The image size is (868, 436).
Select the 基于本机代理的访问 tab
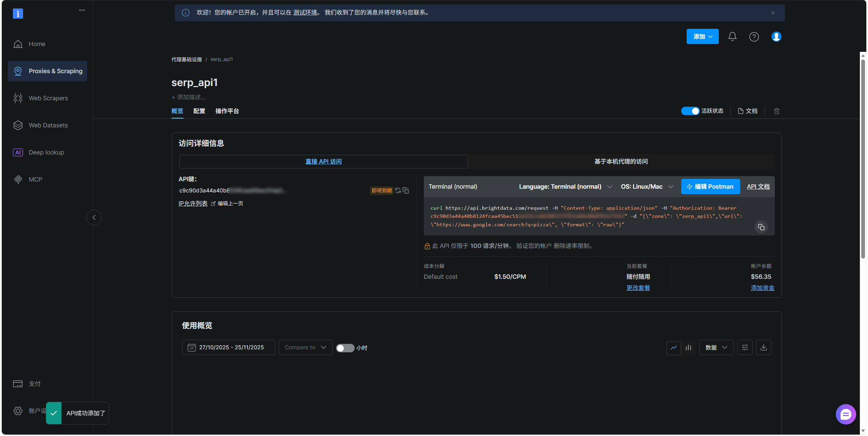(x=621, y=162)
